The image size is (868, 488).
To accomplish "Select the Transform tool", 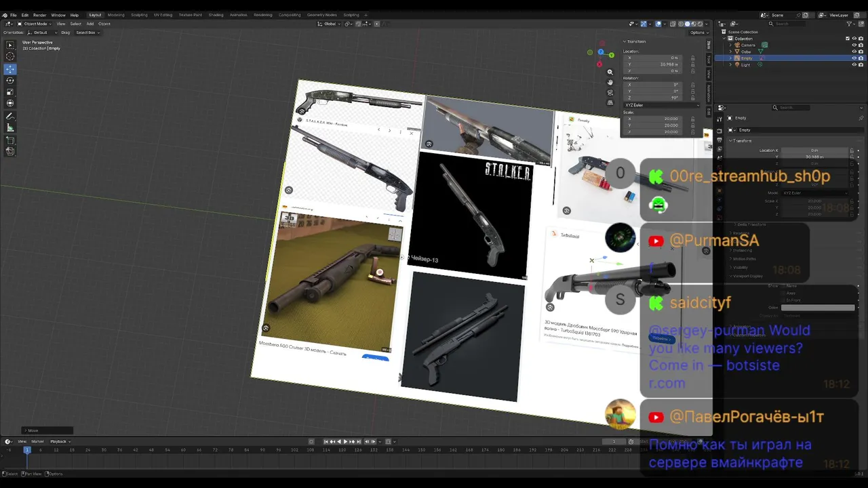I will (10, 103).
